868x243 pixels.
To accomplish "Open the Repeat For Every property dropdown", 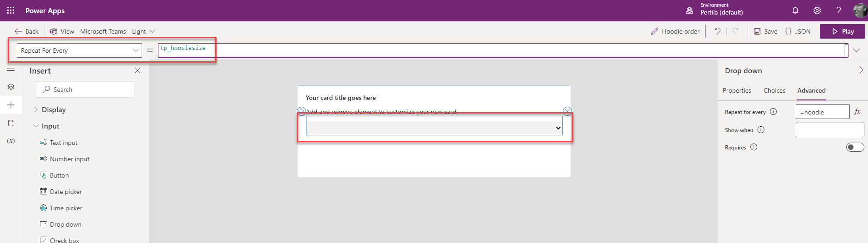I will pos(79,50).
